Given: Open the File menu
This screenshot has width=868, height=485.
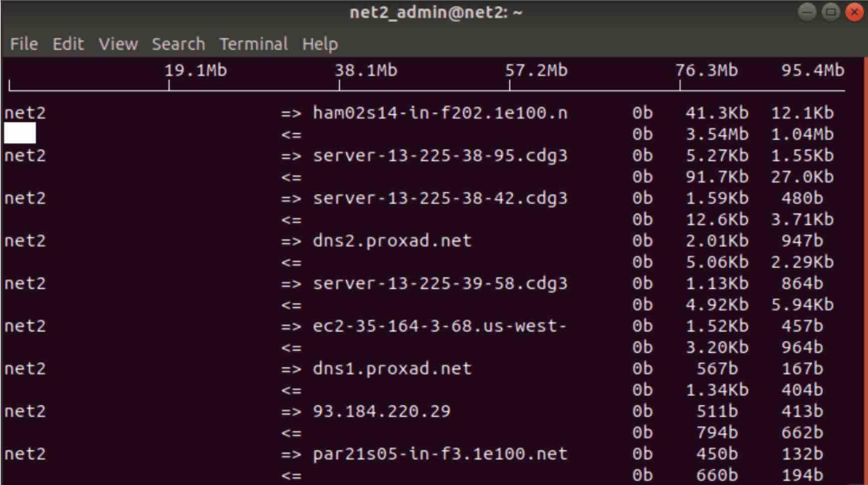Looking at the screenshot, I should 24,44.
